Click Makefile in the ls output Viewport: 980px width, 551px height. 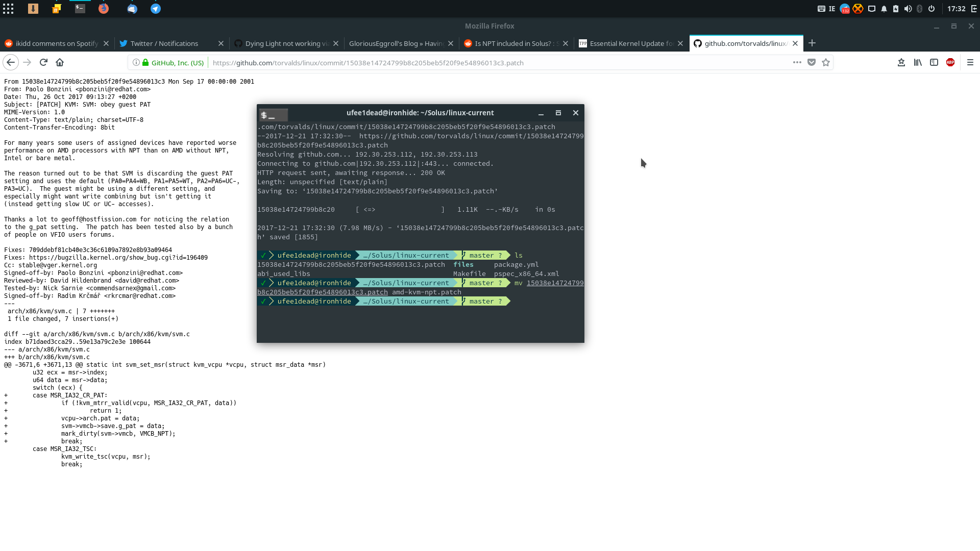point(470,274)
